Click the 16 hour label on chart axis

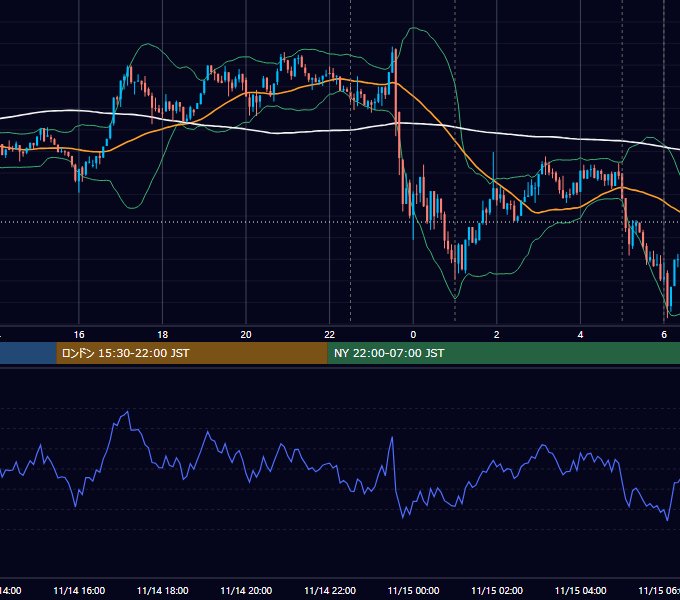point(79,335)
